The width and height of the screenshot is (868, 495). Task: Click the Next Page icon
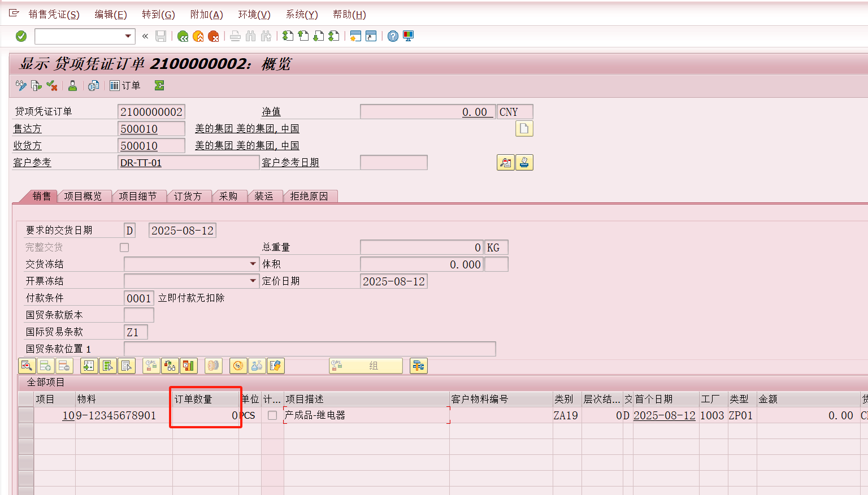319,36
